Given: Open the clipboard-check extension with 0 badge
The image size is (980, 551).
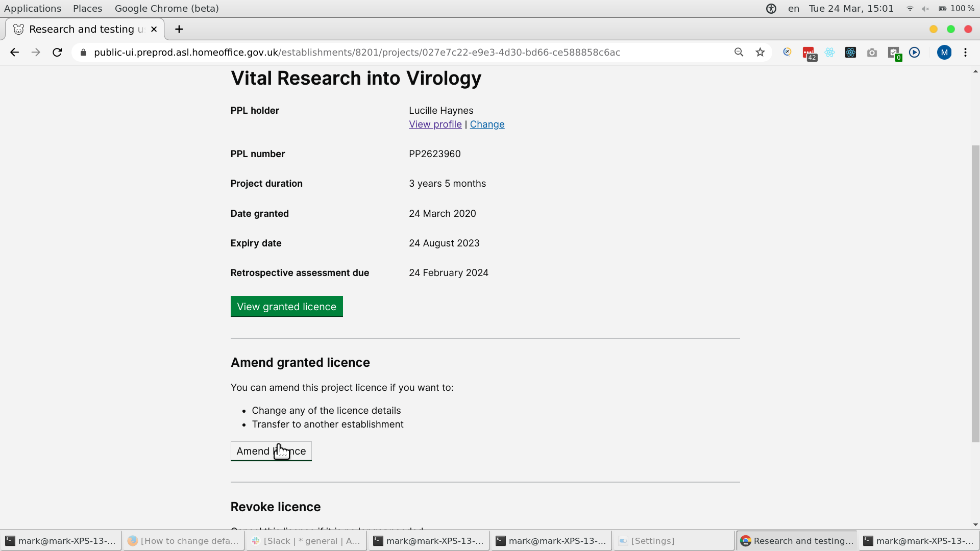Looking at the screenshot, I should pyautogui.click(x=894, y=53).
